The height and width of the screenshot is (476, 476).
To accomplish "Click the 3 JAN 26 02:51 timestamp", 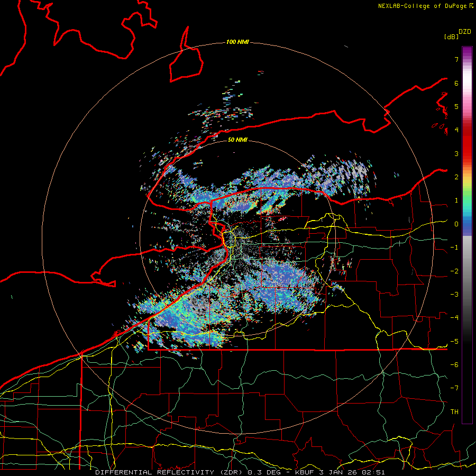I will click(352, 472).
